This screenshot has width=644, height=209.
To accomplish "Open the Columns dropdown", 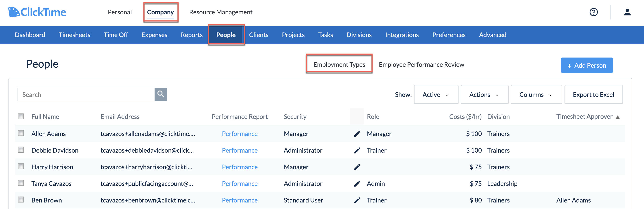I will (x=536, y=95).
